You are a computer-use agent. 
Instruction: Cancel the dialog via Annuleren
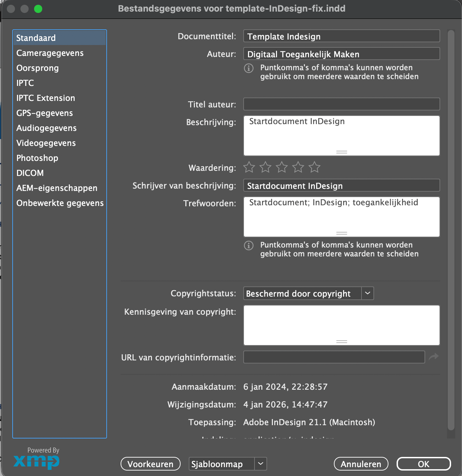tap(360, 464)
